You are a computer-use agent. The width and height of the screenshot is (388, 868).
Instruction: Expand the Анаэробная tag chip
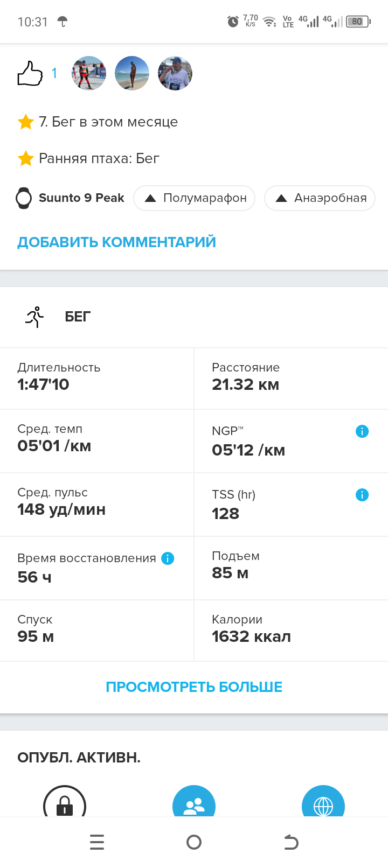click(320, 198)
